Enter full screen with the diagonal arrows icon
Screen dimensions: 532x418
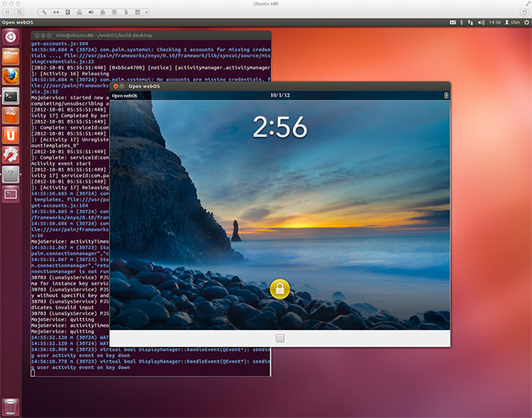click(527, 3)
